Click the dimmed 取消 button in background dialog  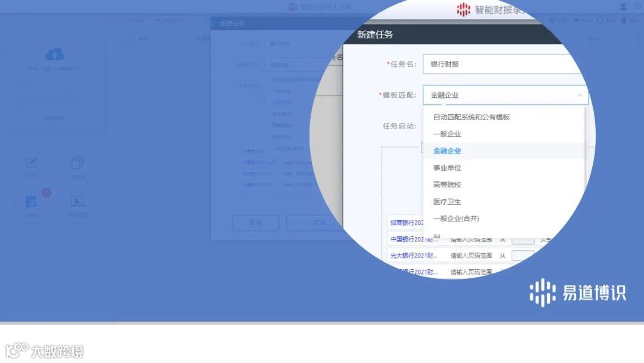pos(256,223)
